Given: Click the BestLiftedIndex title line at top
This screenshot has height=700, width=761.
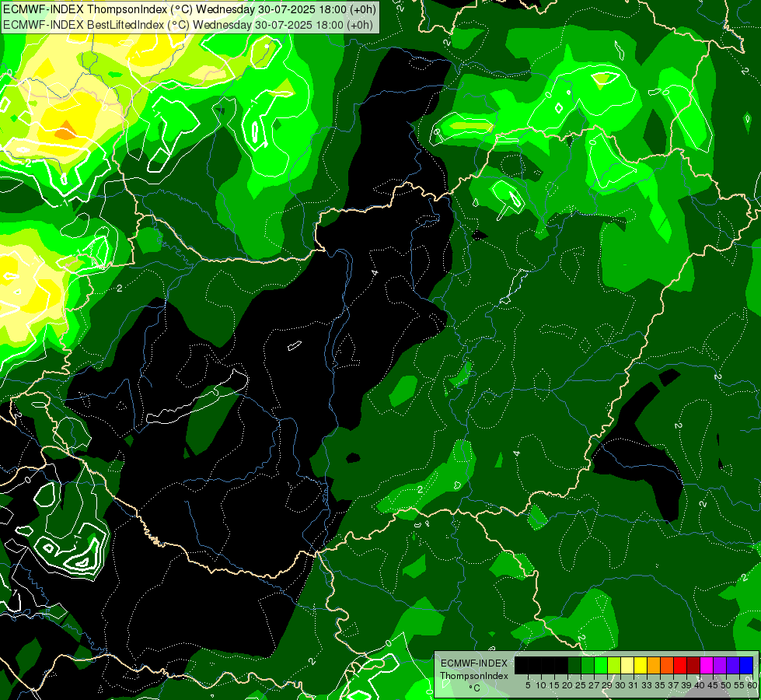Looking at the screenshot, I should pos(188,25).
